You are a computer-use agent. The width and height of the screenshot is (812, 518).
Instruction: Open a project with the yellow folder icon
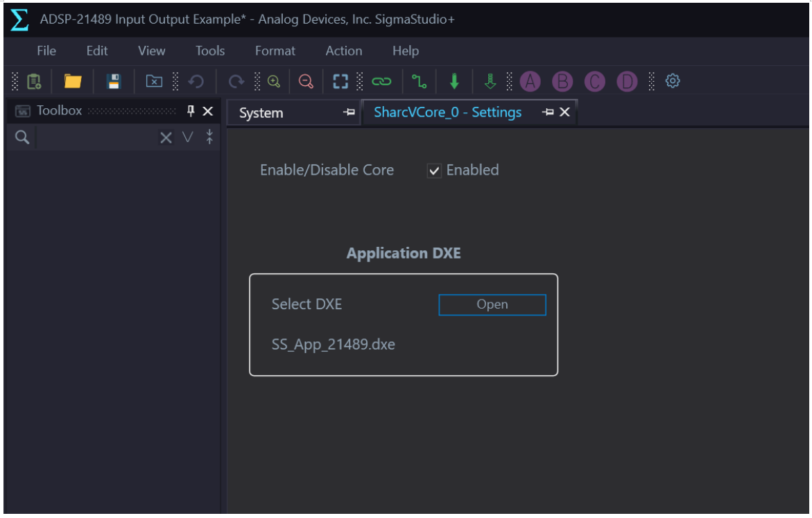73,81
